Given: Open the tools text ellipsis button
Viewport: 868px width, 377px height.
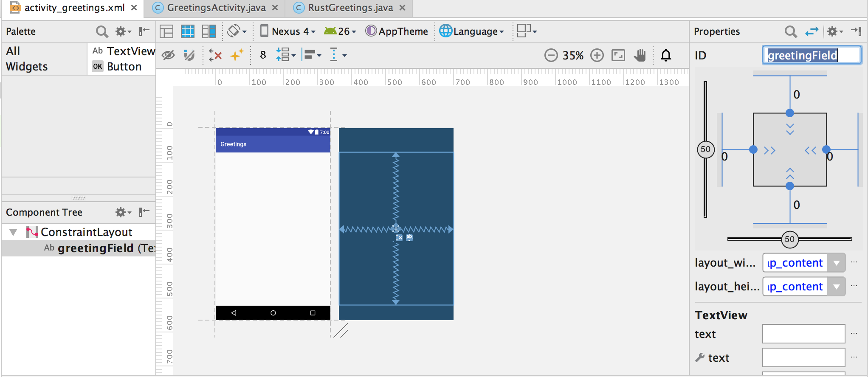Looking at the screenshot, I should tap(854, 357).
